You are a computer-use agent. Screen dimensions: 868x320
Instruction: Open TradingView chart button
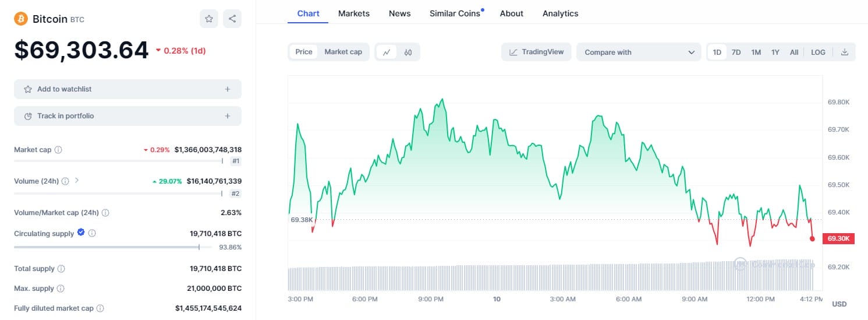click(536, 52)
